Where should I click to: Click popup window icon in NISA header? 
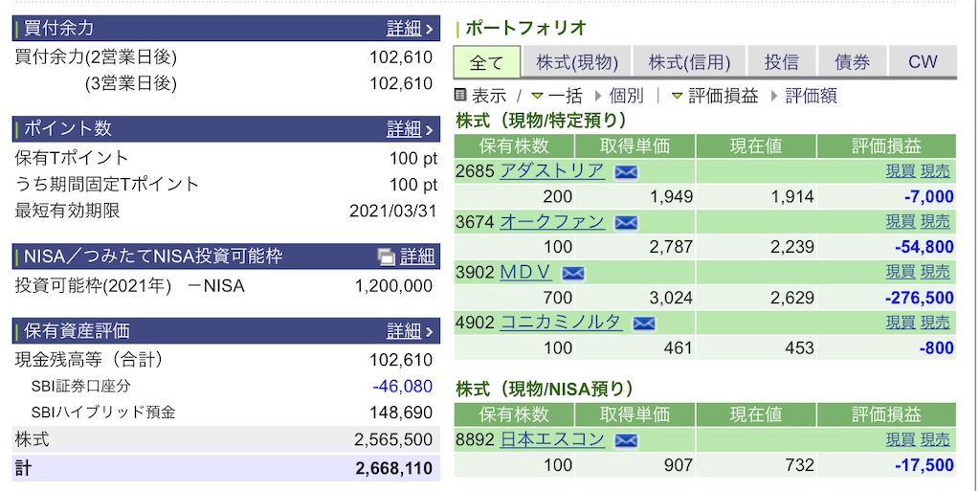(387, 257)
